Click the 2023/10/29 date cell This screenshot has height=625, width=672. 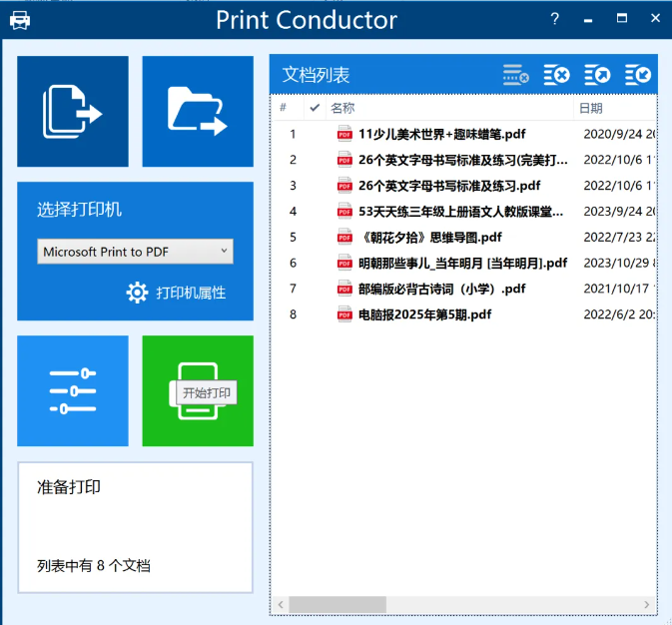click(x=619, y=263)
